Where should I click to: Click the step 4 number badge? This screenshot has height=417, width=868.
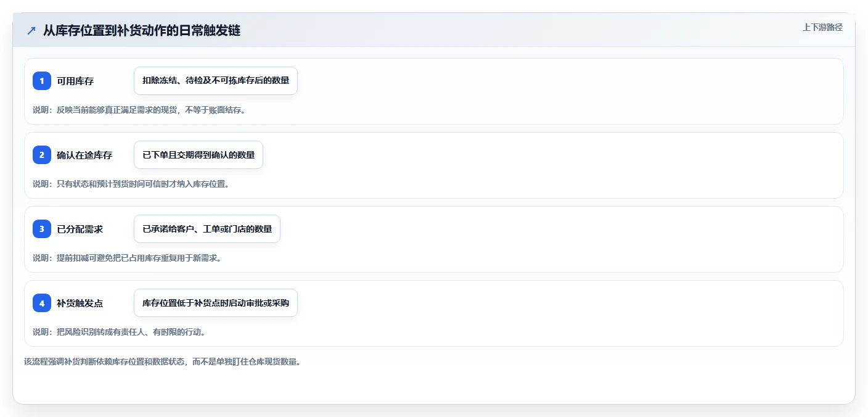pyautogui.click(x=42, y=303)
